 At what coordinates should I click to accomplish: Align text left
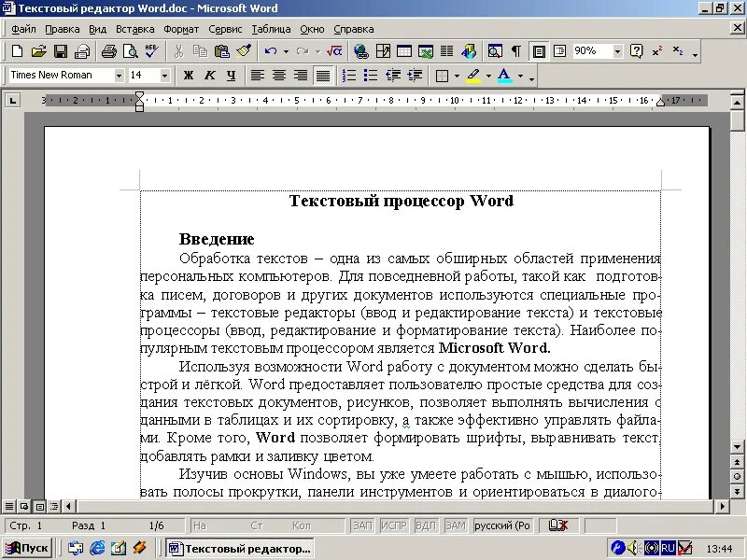click(258, 76)
